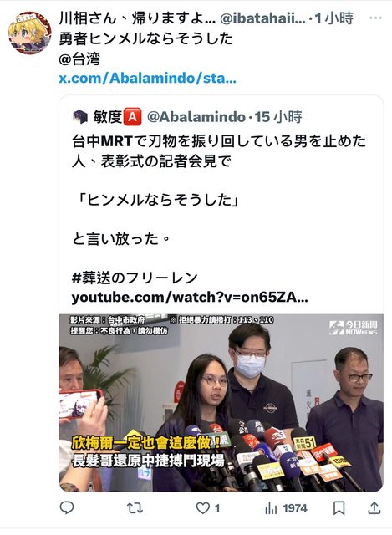The width and height of the screenshot is (392, 535).
Task: View post analytics showing 1974 views
Action: pyautogui.click(x=286, y=508)
